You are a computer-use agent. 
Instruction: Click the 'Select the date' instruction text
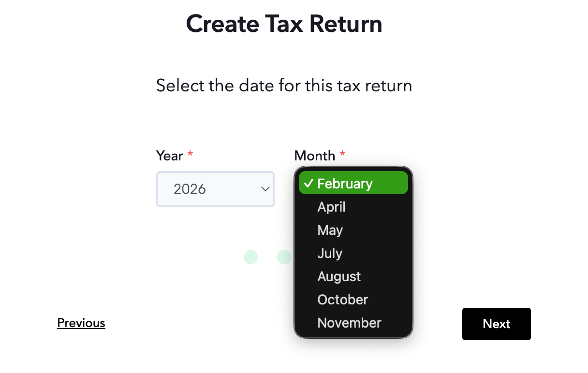[284, 86]
